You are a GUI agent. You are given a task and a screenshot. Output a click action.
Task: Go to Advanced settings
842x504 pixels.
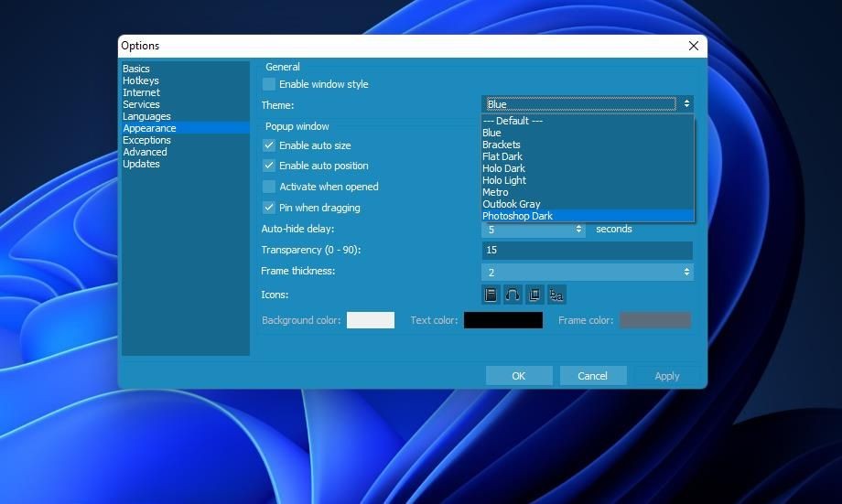point(185,152)
